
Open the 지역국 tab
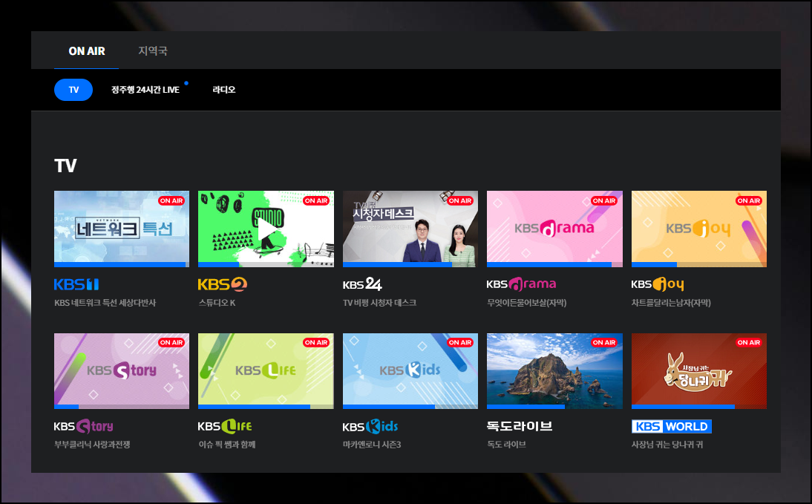coord(153,50)
